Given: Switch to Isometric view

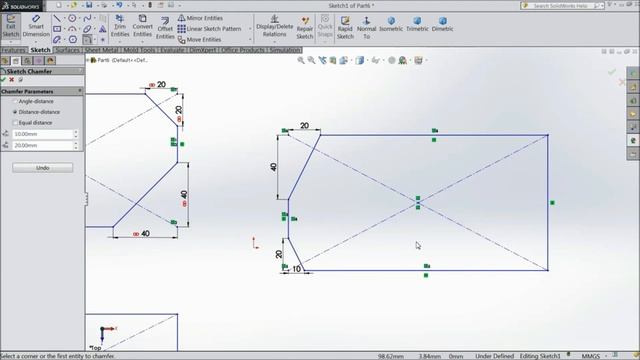Looking at the screenshot, I should click(391, 24).
